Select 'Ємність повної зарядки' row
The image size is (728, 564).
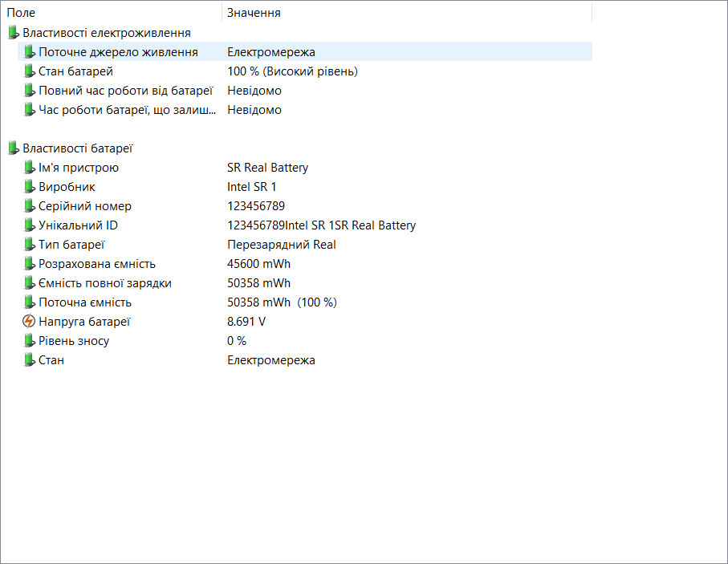(304, 283)
